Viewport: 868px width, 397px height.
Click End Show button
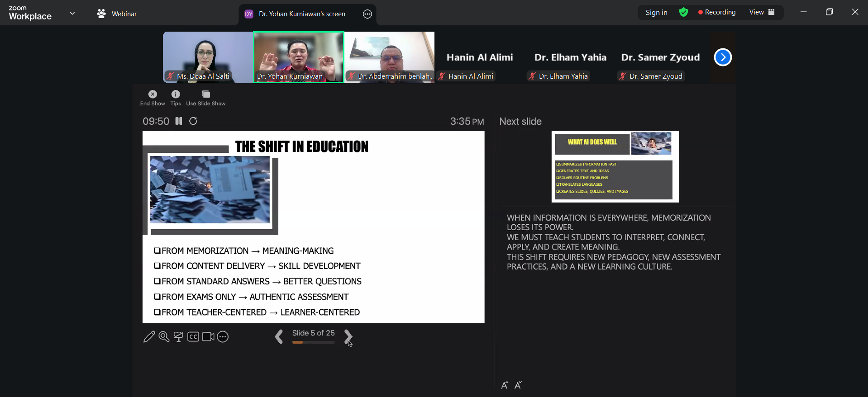pos(153,98)
